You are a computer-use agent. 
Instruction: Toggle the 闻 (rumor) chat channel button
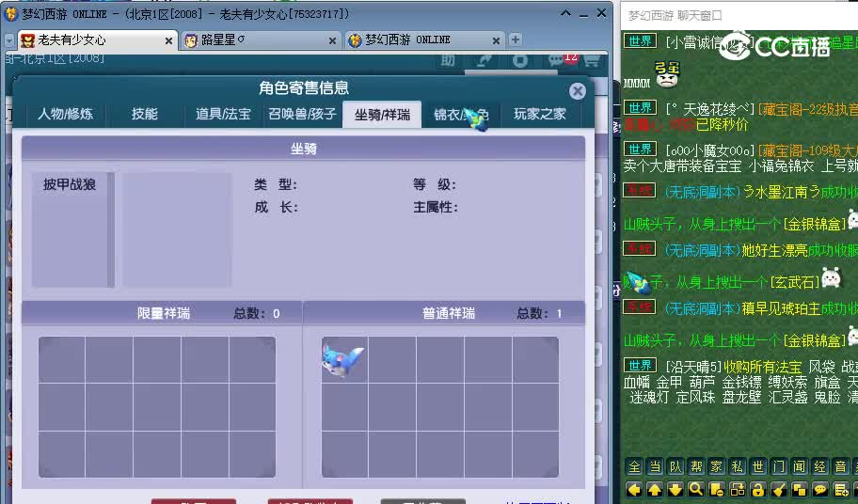pos(800,466)
